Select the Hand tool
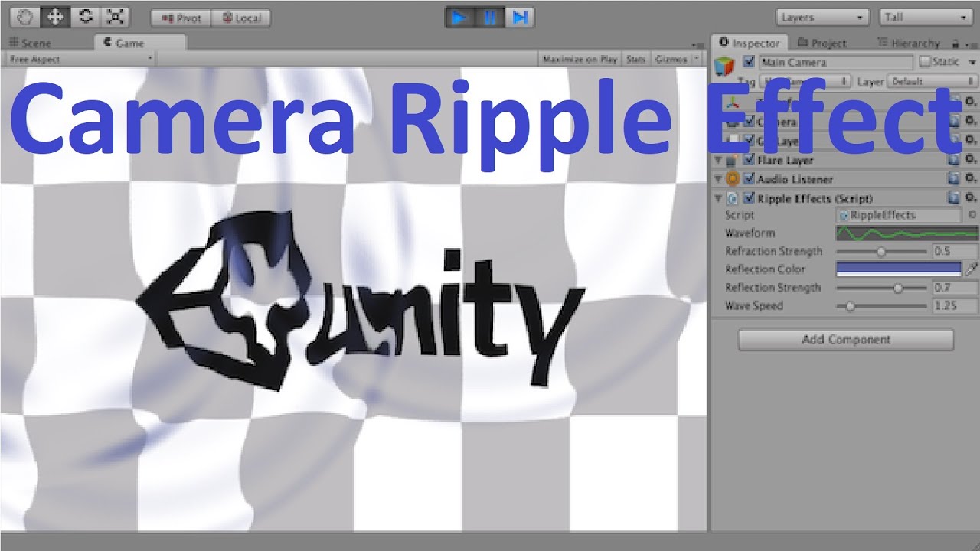Viewport: 980px width, 551px height. pos(25,17)
